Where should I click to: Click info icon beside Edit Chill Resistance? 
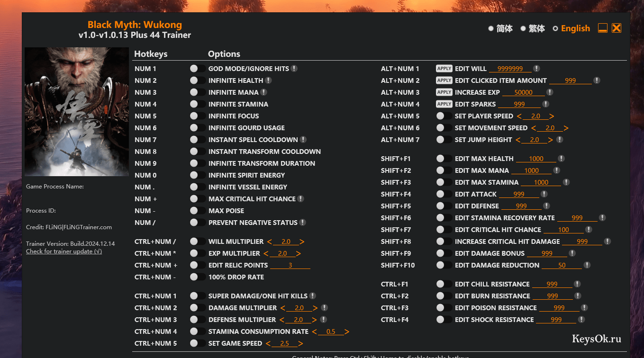577,284
